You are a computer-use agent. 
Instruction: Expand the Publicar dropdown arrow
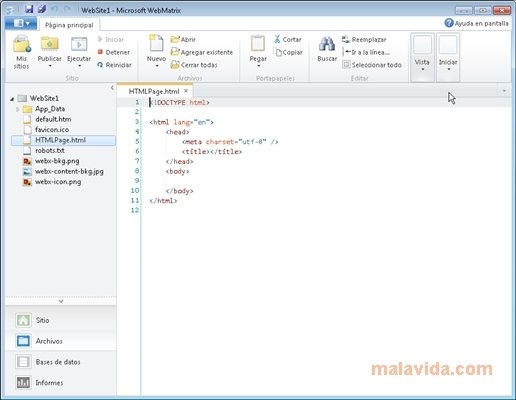click(50, 66)
